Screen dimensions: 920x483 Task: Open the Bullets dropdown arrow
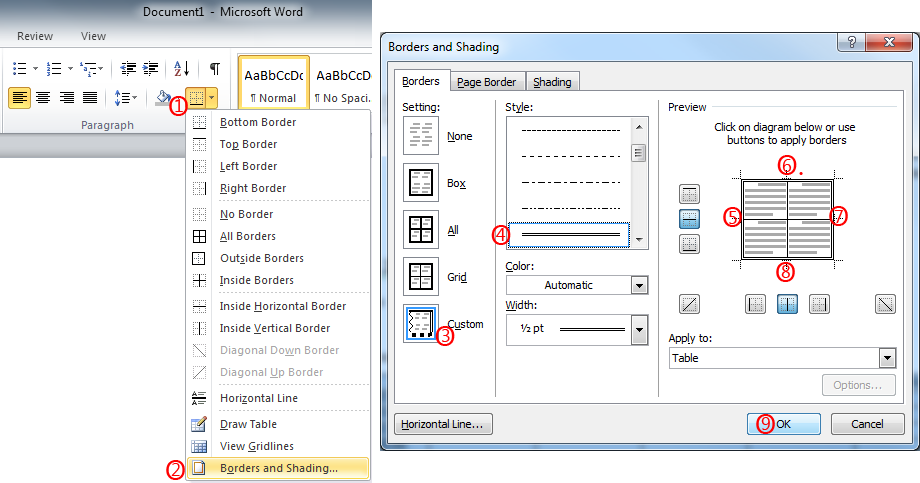(35, 69)
